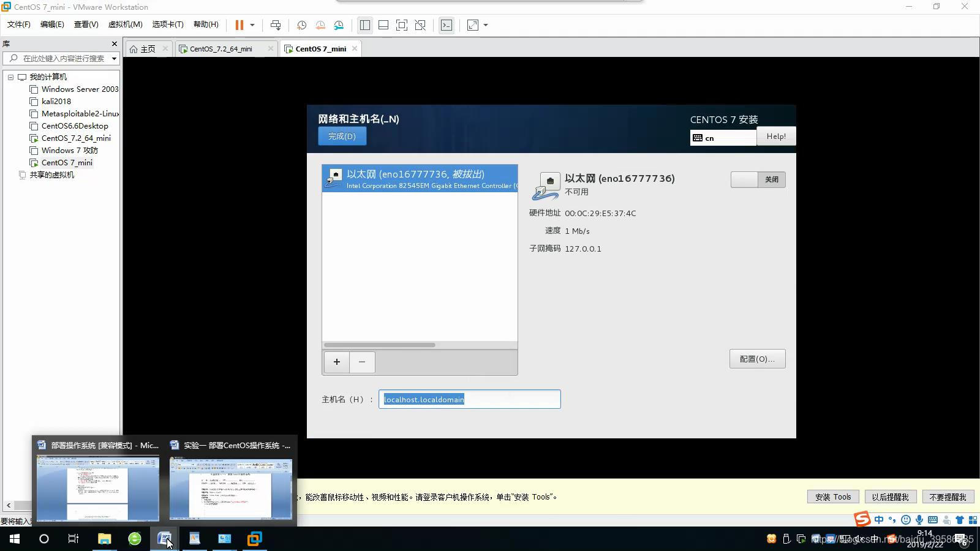The height and width of the screenshot is (551, 980).
Task: Click the 不要提醒我 button
Action: (948, 497)
